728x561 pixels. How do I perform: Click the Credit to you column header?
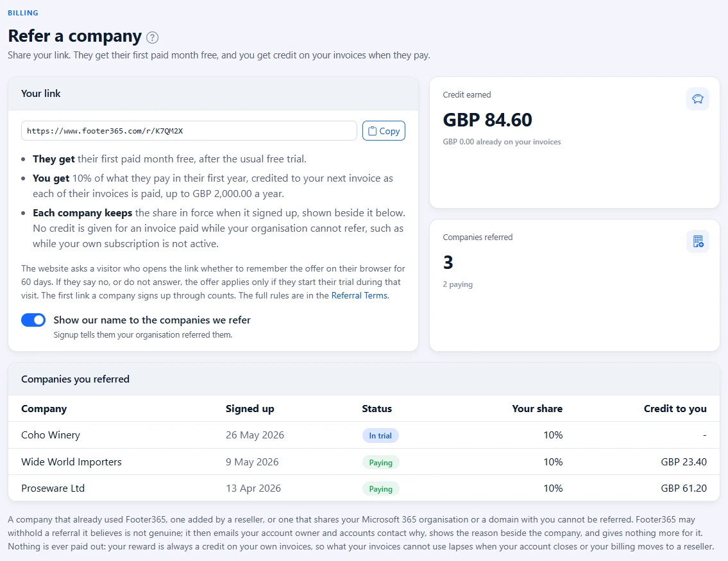pyautogui.click(x=675, y=408)
